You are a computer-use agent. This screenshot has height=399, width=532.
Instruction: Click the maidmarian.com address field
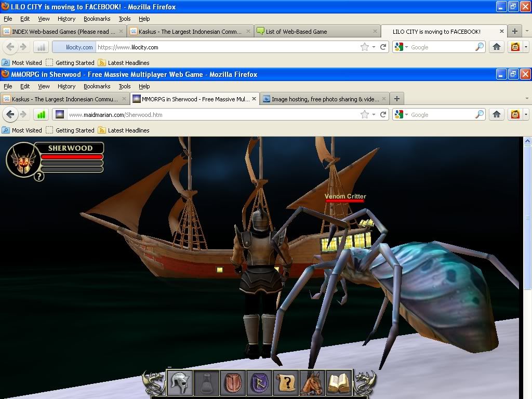tap(213, 115)
